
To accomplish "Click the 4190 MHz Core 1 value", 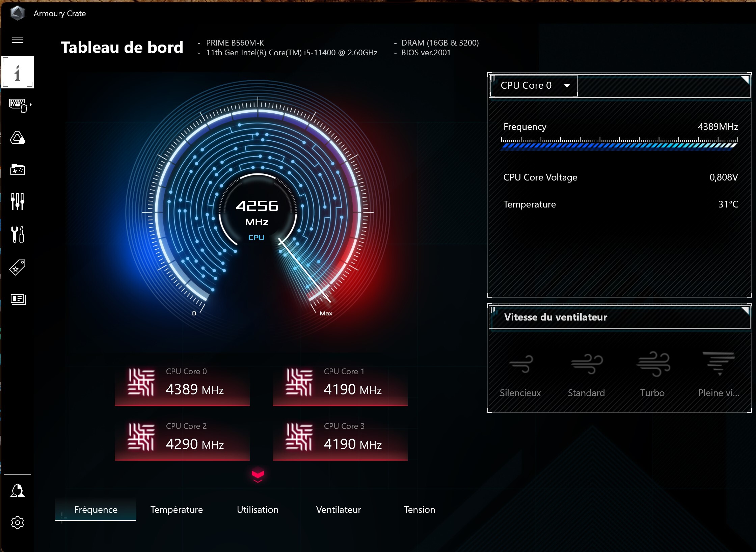I will pos(353,389).
